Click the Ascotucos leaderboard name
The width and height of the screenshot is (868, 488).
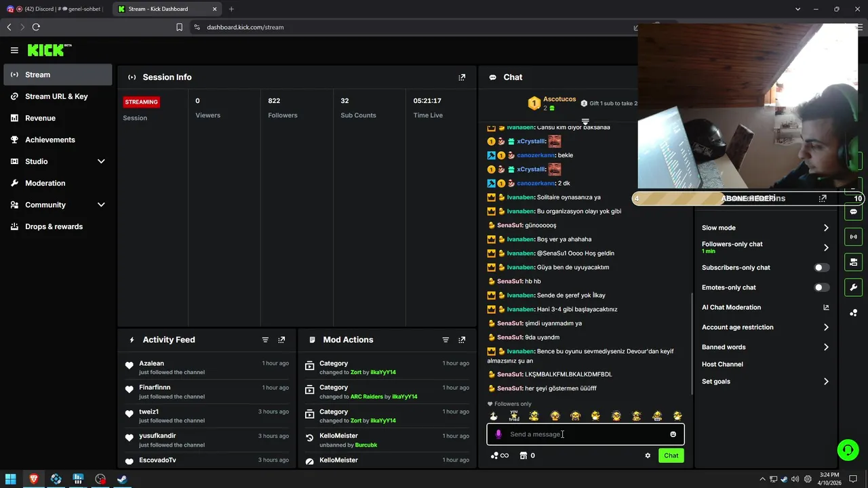click(559, 99)
